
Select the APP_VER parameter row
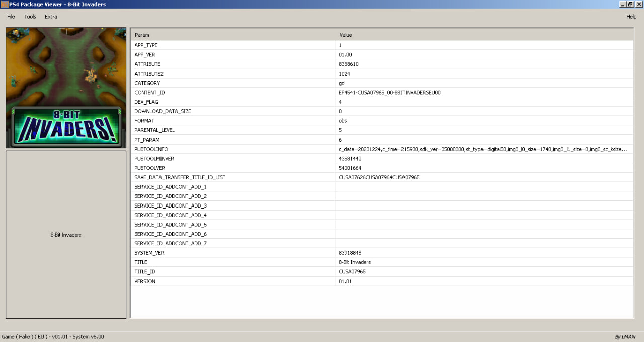(382, 55)
